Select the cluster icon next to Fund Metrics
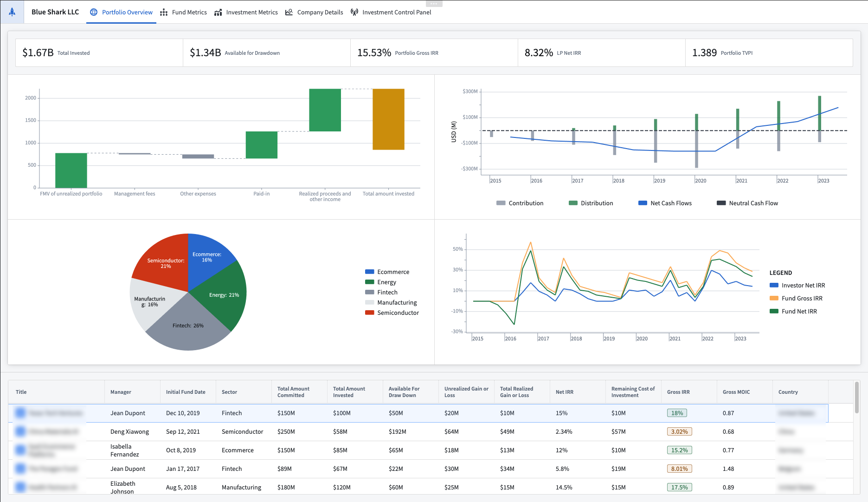The image size is (868, 502). 164,12
